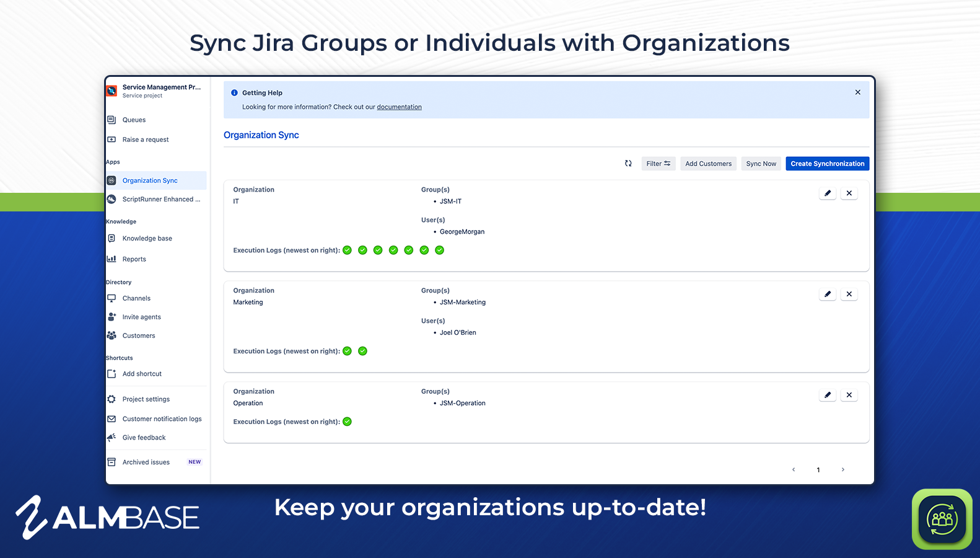Open Reports section

pyautogui.click(x=134, y=259)
